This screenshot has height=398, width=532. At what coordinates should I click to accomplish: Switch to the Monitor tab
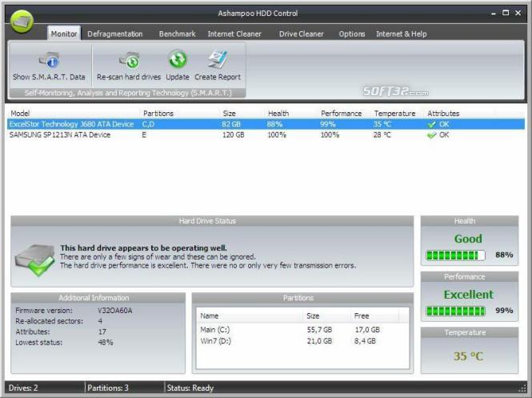[64, 34]
